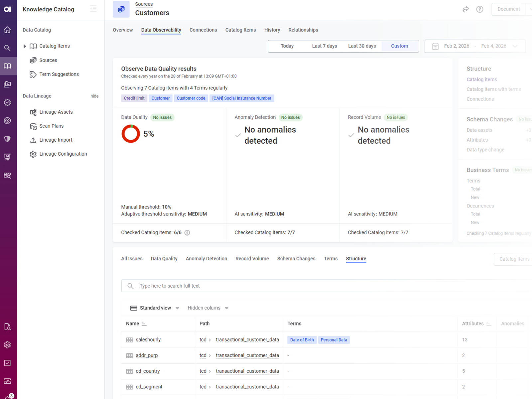This screenshot has width=532, height=399.
Task: Switch date range to Today
Action: [287, 46]
